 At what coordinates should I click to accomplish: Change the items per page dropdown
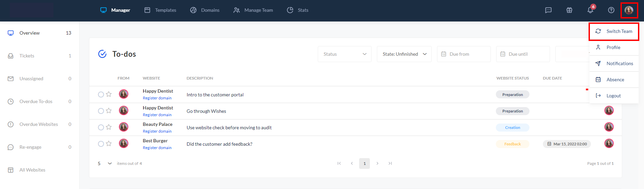[104, 163]
